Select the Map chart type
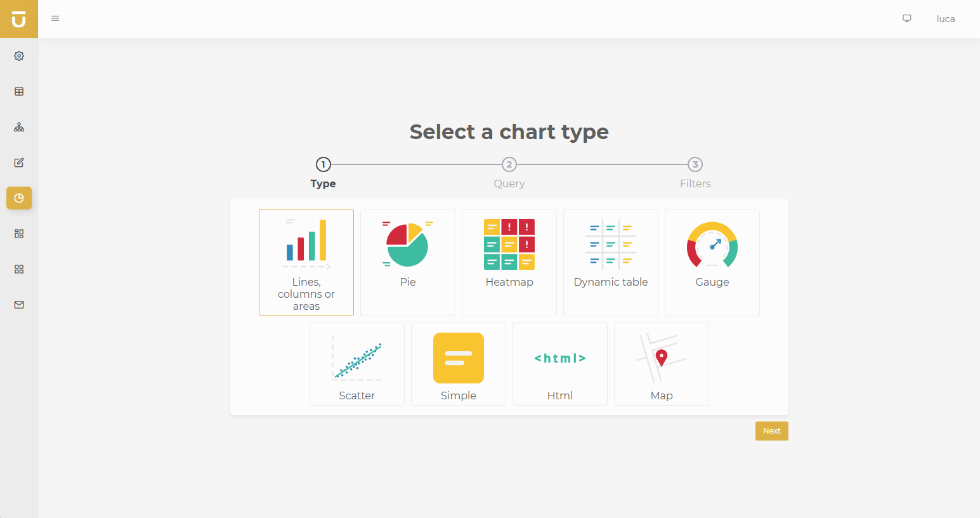This screenshot has height=518, width=980. tap(661, 364)
